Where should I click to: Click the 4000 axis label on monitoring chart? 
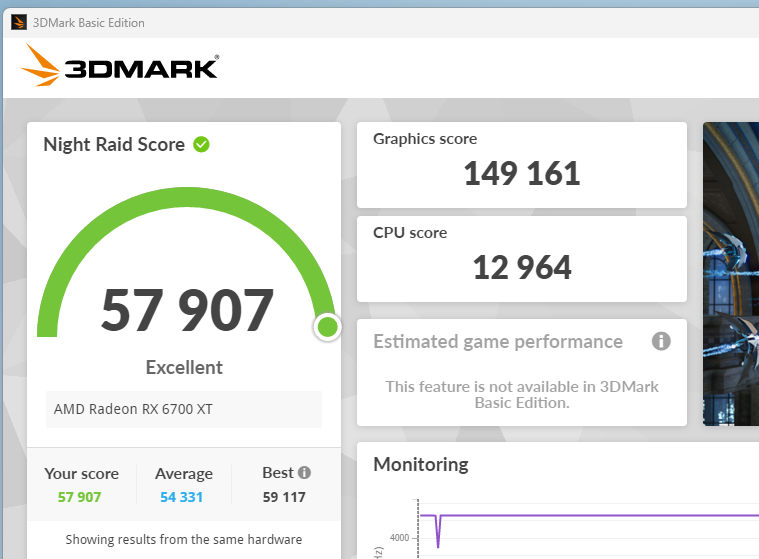(399, 538)
